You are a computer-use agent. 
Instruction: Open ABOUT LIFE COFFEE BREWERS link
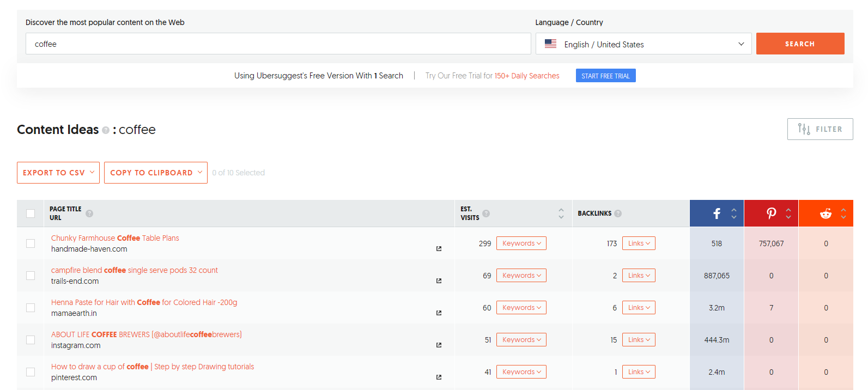click(147, 334)
